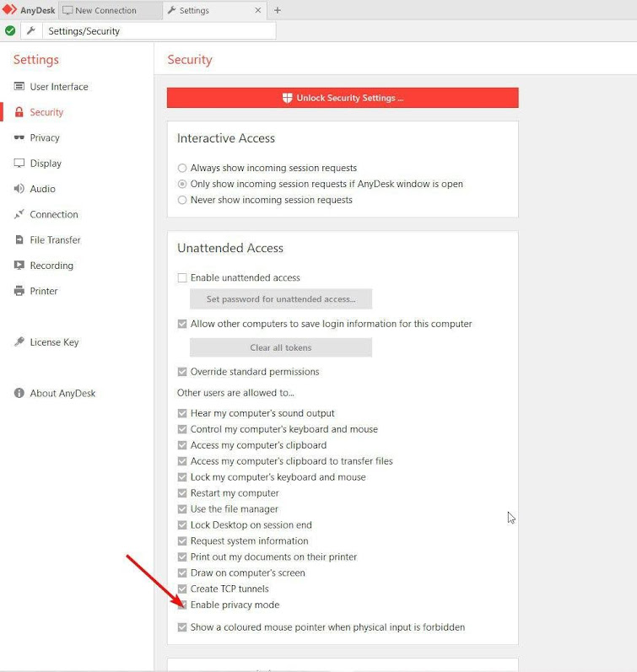The height and width of the screenshot is (672, 637).
Task: Open the License Key page
Action: tap(54, 342)
